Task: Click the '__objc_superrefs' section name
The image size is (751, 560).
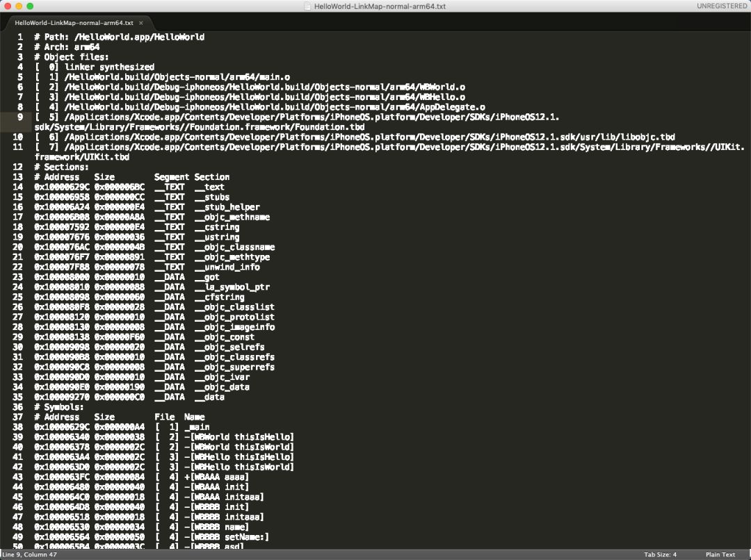Action: coord(235,368)
